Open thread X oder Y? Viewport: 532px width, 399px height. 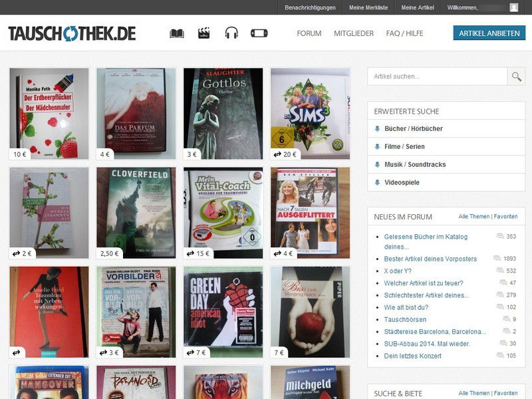(x=398, y=271)
